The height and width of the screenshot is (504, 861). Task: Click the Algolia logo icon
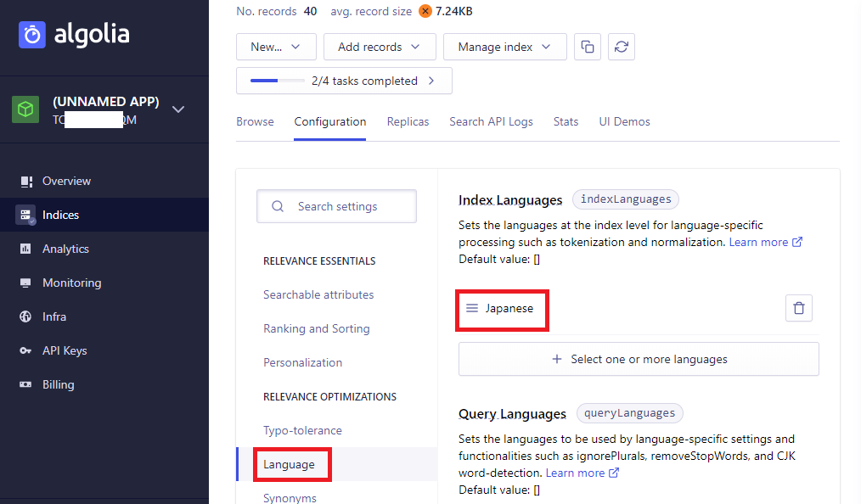tap(32, 35)
